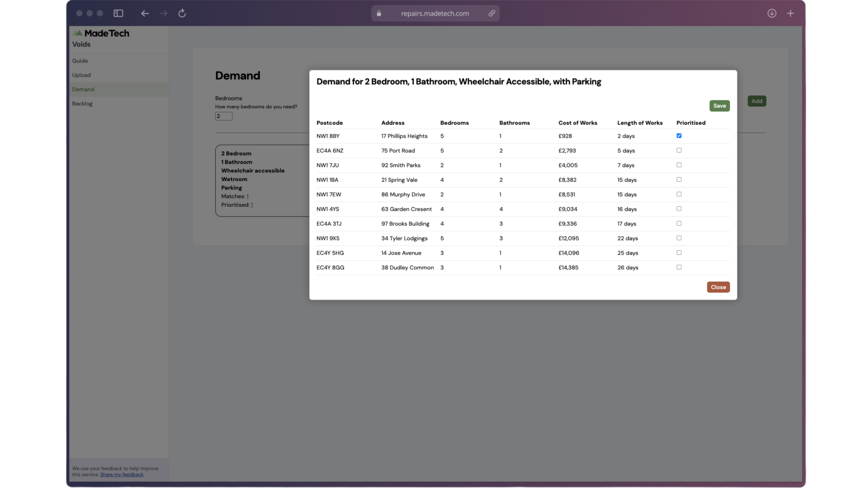This screenshot has height=488, width=868.
Task: Click the 92 Smith Parks address
Action: (401, 165)
